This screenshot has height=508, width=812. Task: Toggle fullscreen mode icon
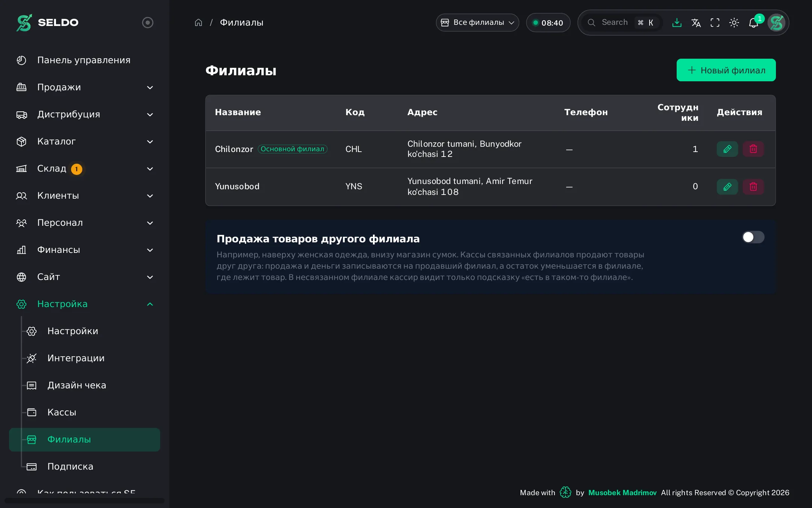(715, 23)
